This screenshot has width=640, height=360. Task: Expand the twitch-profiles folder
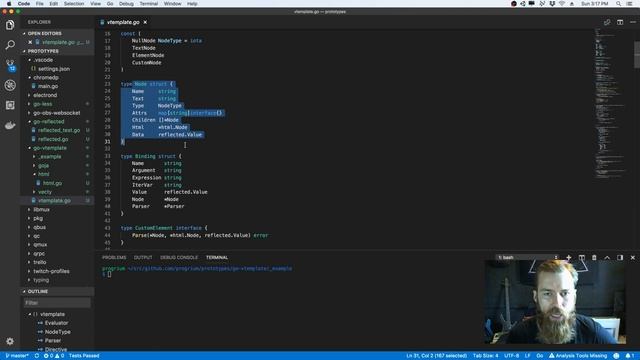tap(51, 271)
